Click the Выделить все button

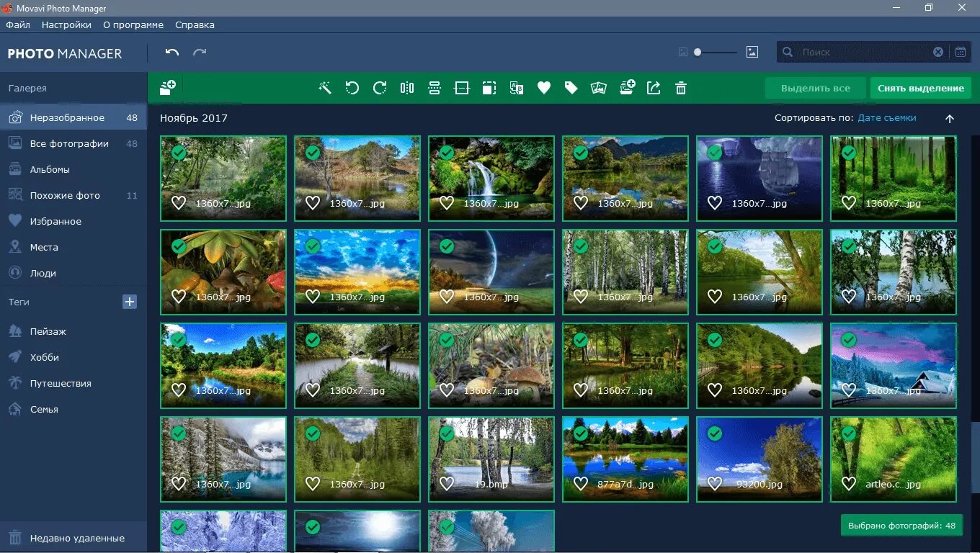(816, 88)
